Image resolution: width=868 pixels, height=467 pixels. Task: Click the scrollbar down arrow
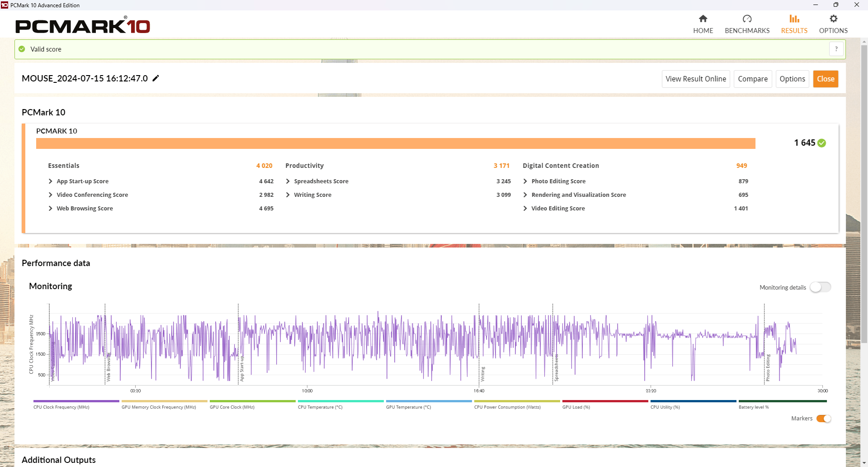pyautogui.click(x=864, y=463)
